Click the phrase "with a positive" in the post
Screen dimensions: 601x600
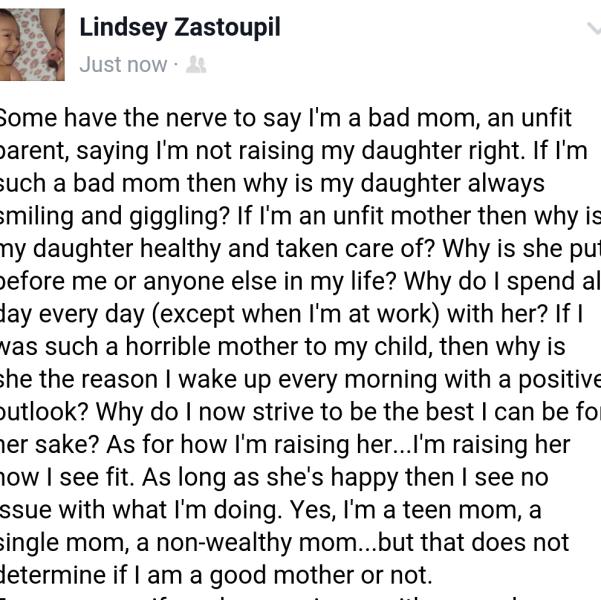click(x=528, y=380)
